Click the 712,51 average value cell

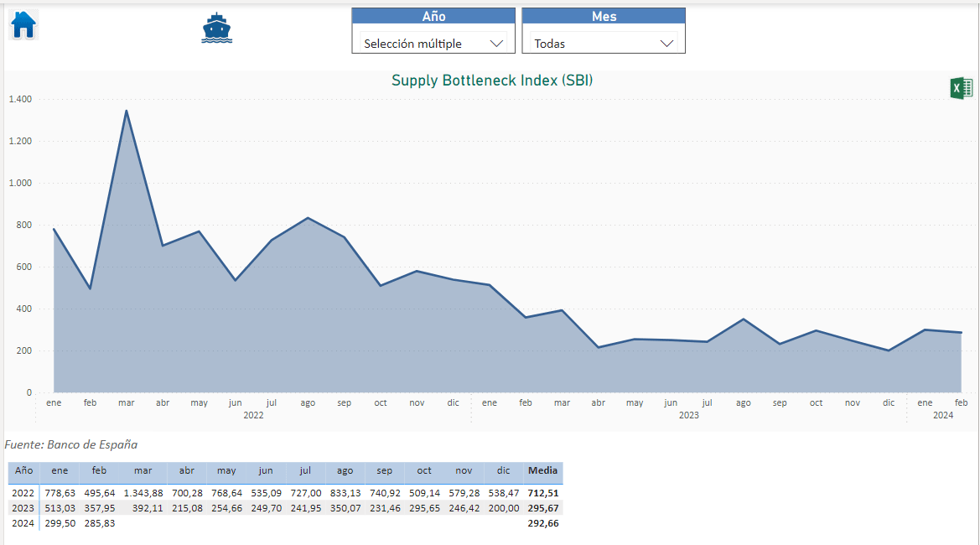tap(543, 493)
